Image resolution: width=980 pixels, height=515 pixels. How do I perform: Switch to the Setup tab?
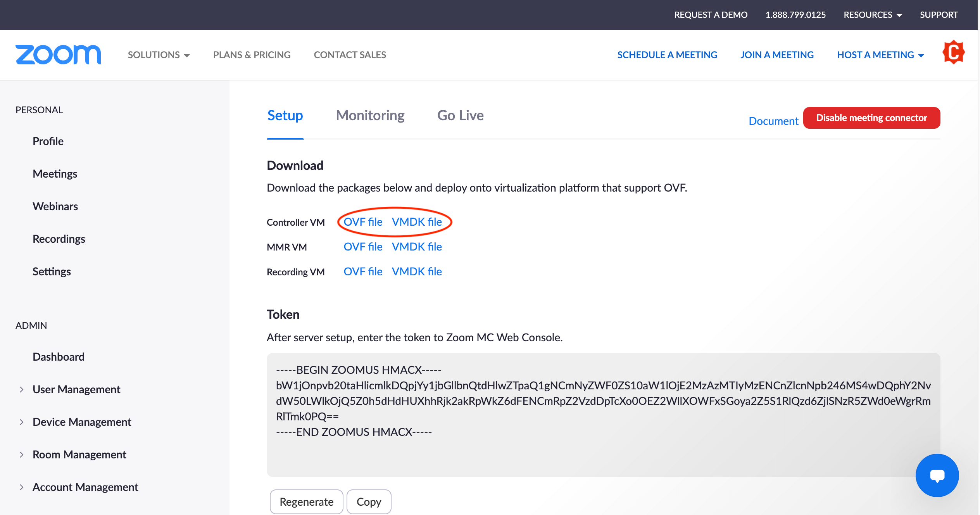[285, 116]
